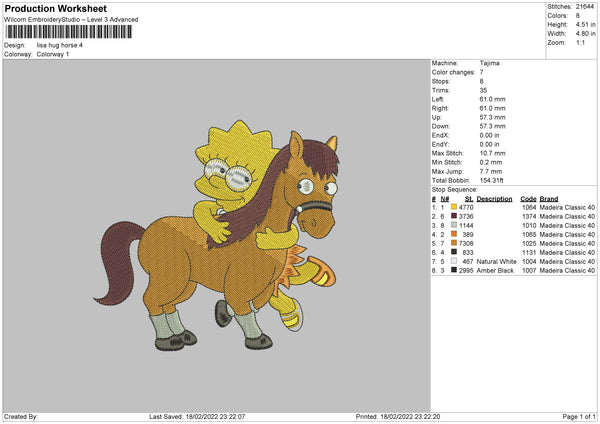The height and width of the screenshot is (424, 600).
Task: Click the 'Last Saved: 18/02/2022 23:22:07' text
Action: (197, 416)
